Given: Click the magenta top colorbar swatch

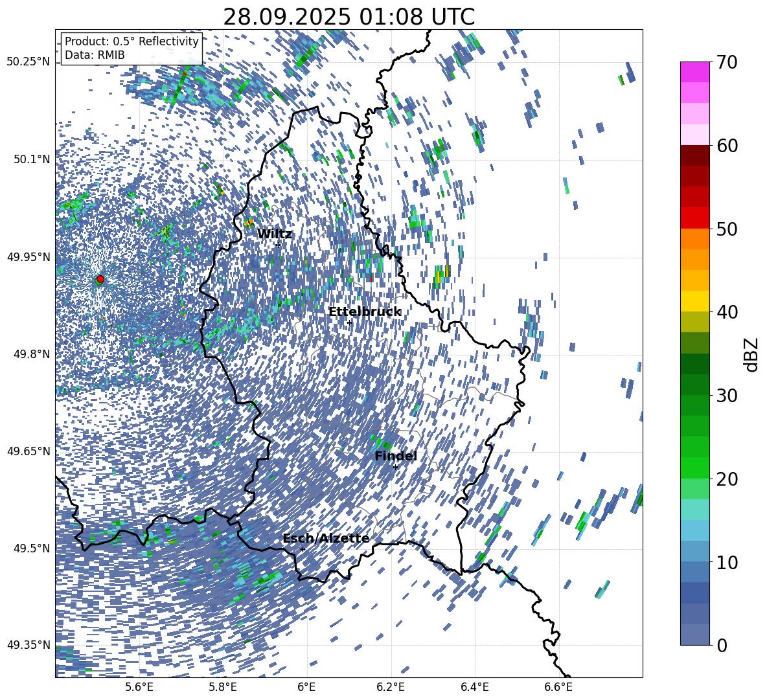Looking at the screenshot, I should (x=695, y=72).
